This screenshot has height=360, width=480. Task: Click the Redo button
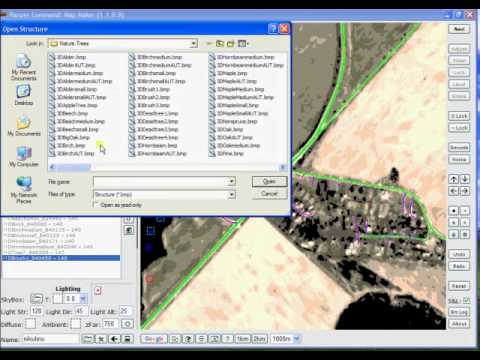(459, 266)
